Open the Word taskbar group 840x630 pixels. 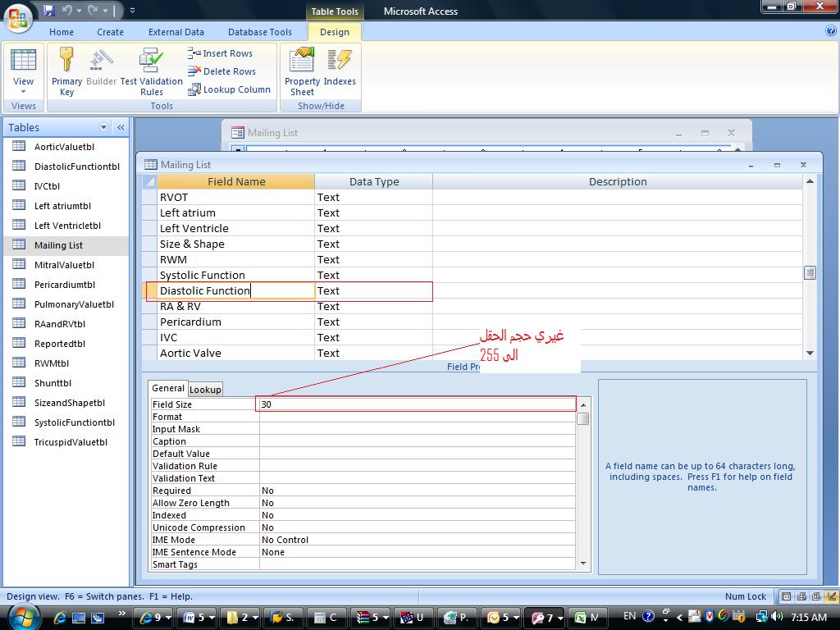[x=198, y=618]
